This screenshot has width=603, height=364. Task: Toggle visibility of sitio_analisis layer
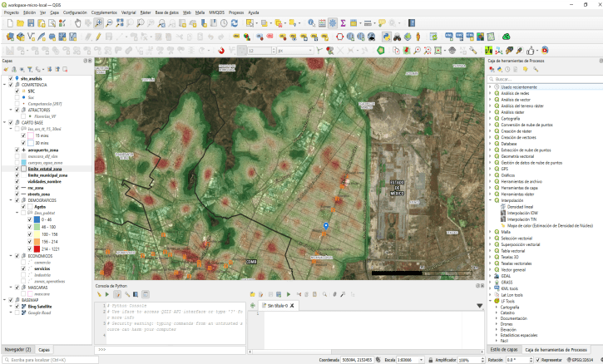(x=11, y=78)
